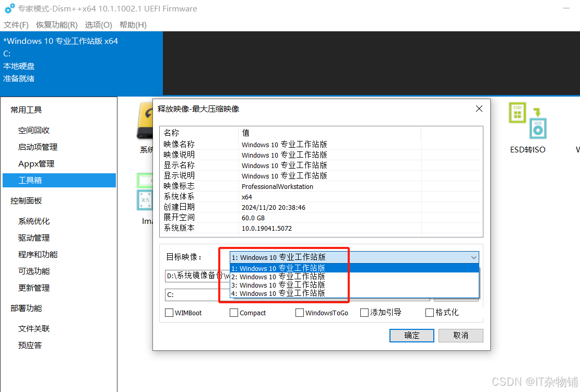
Task: Click the 创建日期 2024/11/20 row
Action: (321, 207)
